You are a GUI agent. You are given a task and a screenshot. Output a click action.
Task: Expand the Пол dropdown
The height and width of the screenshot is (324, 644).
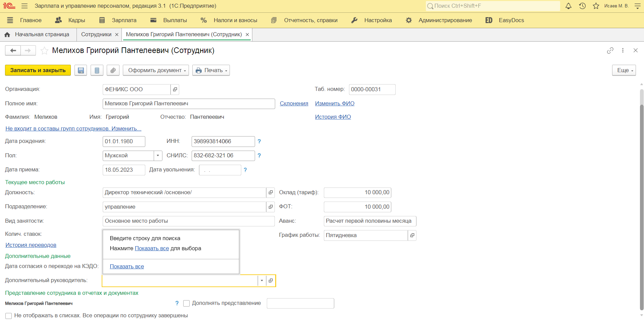(x=158, y=156)
